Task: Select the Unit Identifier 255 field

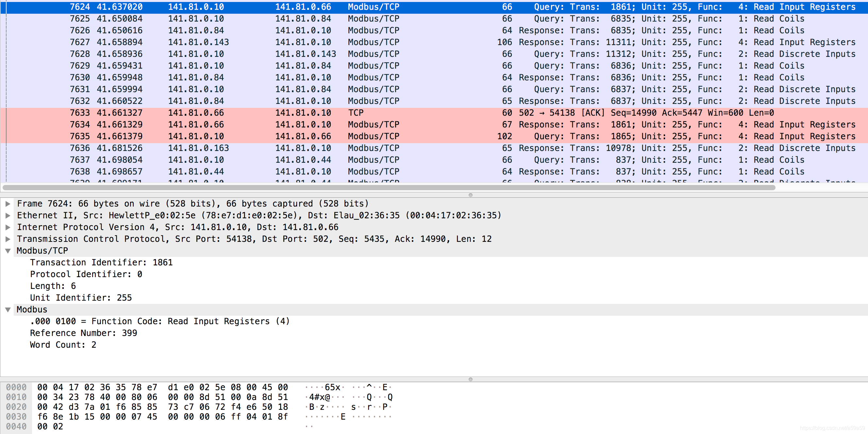Action: pos(81,298)
